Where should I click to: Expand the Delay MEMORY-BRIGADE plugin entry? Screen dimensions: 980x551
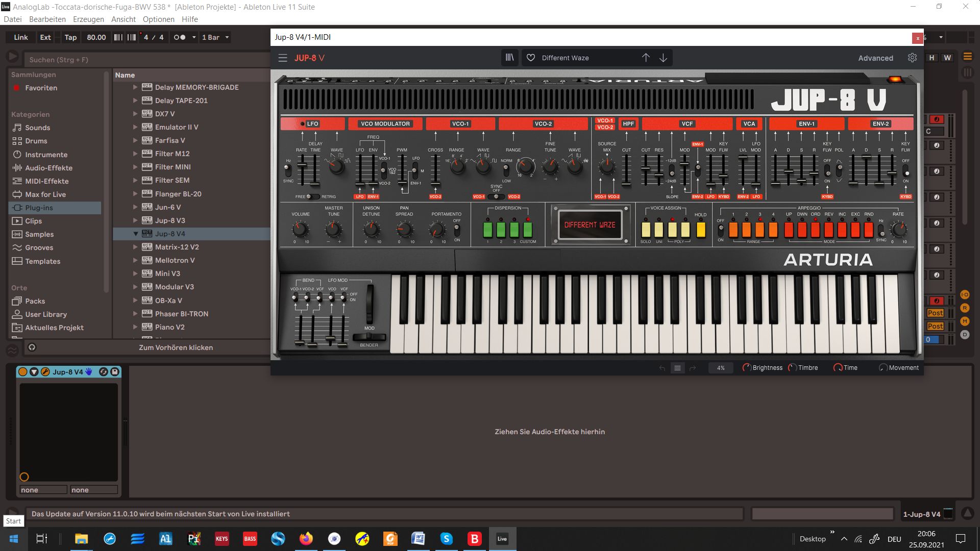click(x=135, y=87)
